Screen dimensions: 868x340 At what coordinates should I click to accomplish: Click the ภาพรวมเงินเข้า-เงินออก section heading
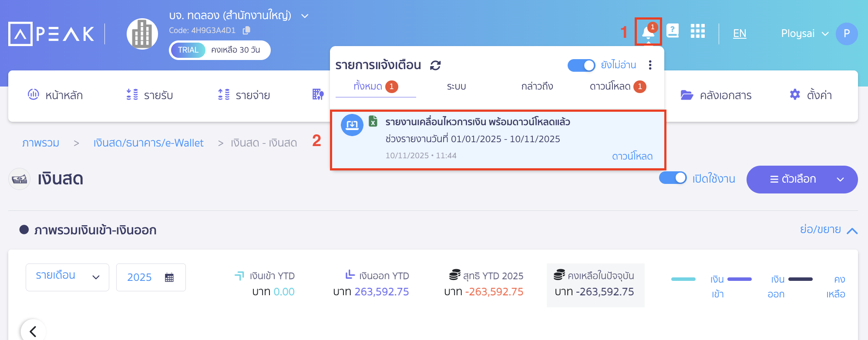[95, 230]
